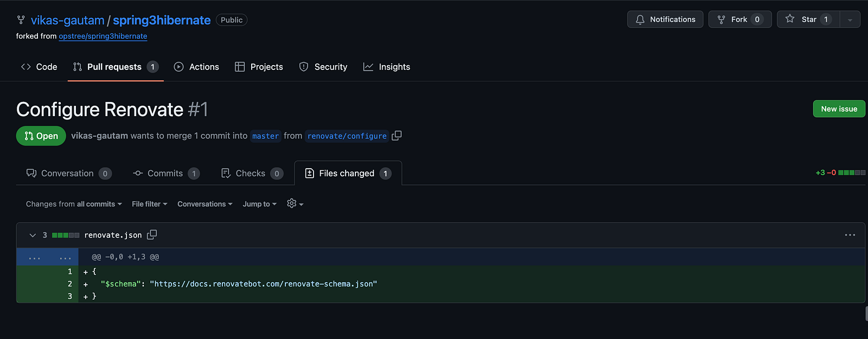Click line number 1 in the diff
Image resolution: width=868 pixels, height=339 pixels.
coord(69,271)
